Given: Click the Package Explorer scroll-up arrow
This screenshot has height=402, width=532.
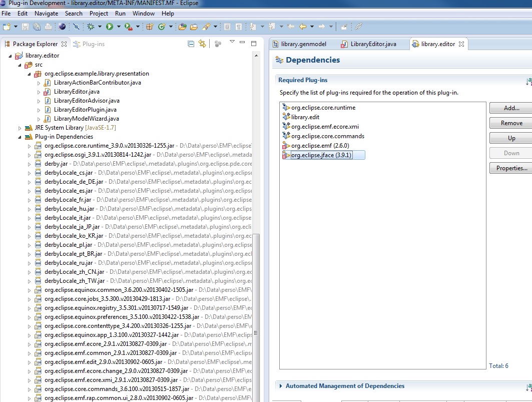Looking at the screenshot, I should (257, 56).
